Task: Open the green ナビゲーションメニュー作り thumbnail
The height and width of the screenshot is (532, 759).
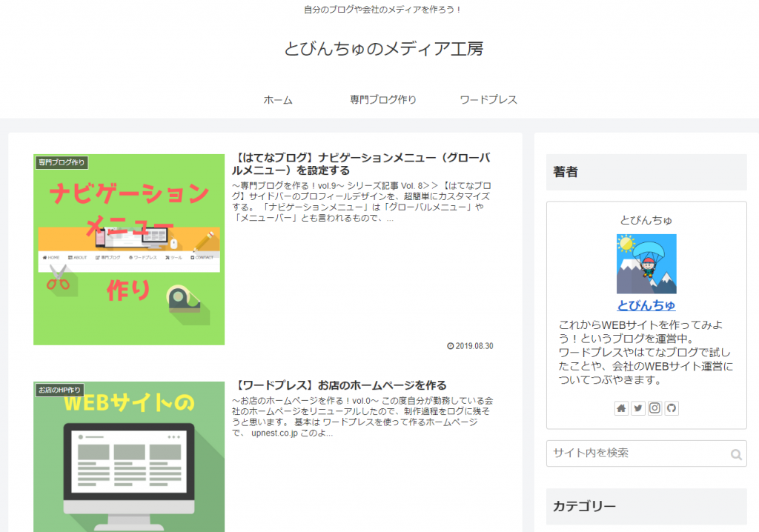Action: click(x=129, y=249)
